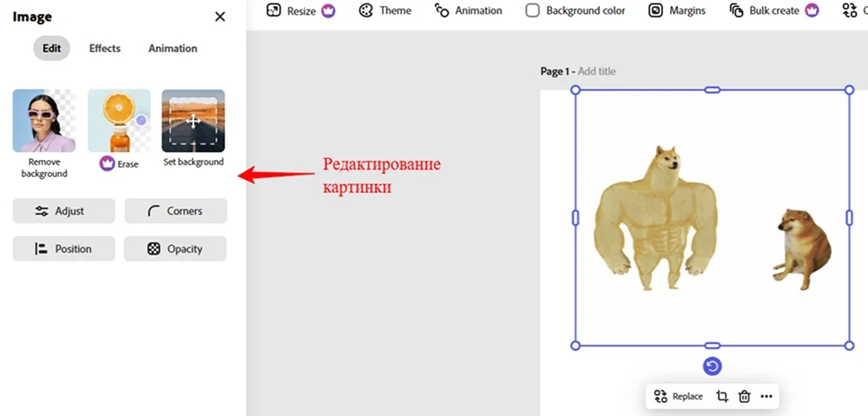This screenshot has height=416, width=868.
Task: Open Animation in the top toolbar
Action: click(x=469, y=10)
